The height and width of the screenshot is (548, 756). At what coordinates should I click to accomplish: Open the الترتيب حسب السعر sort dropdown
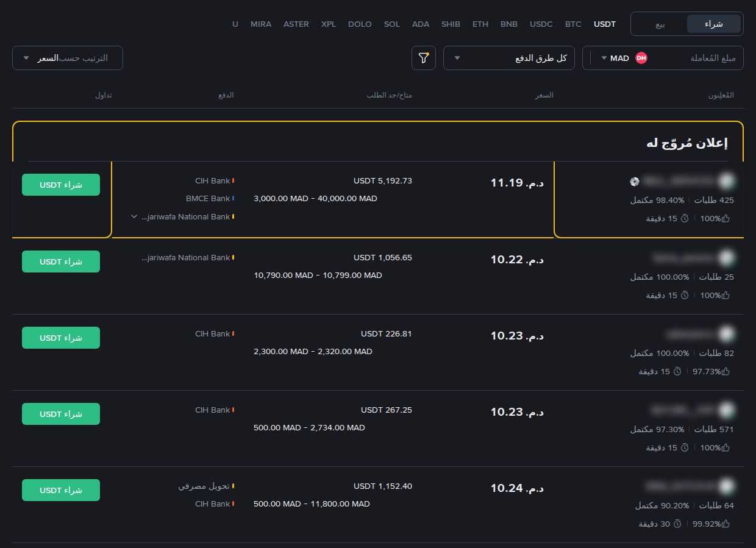68,58
